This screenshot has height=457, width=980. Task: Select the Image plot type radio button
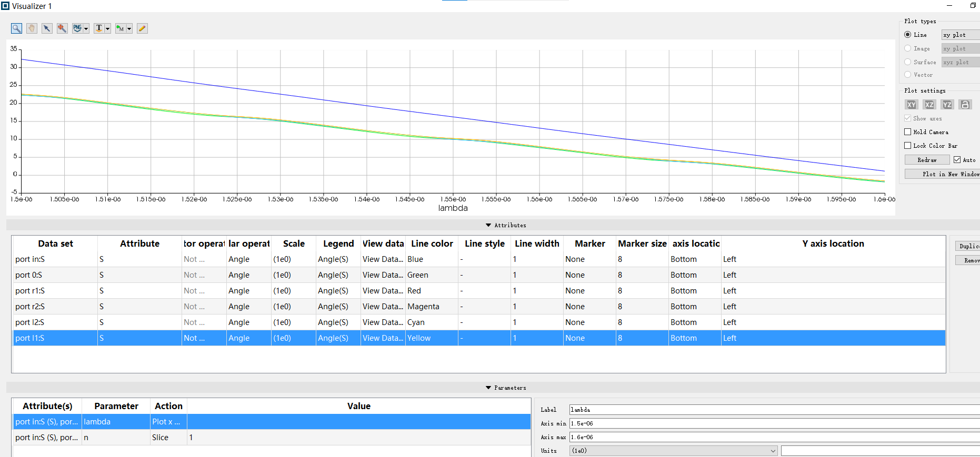point(908,48)
